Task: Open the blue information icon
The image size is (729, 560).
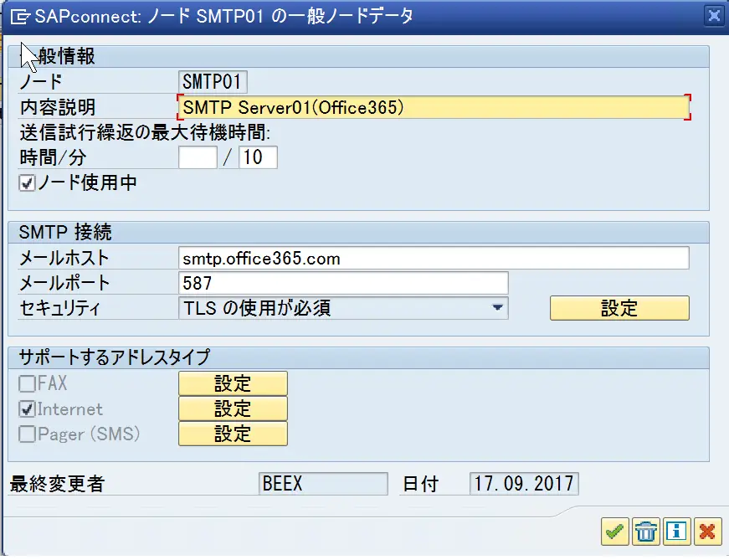Action: [x=676, y=531]
